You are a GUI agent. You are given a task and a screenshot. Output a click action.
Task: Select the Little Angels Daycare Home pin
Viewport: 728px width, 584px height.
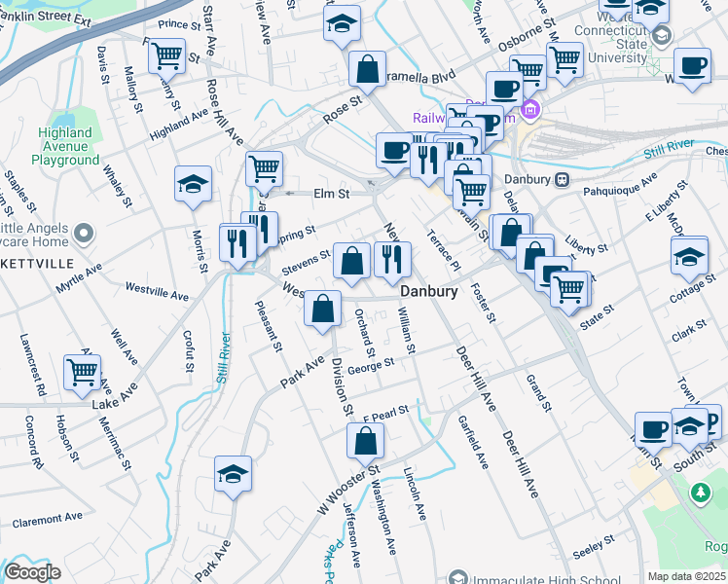pyautogui.click(x=84, y=233)
